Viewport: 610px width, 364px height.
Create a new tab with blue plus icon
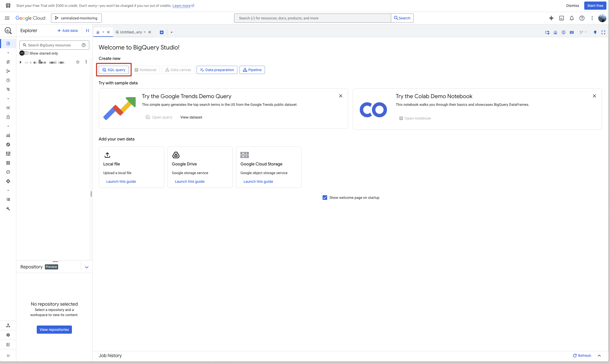[161, 32]
